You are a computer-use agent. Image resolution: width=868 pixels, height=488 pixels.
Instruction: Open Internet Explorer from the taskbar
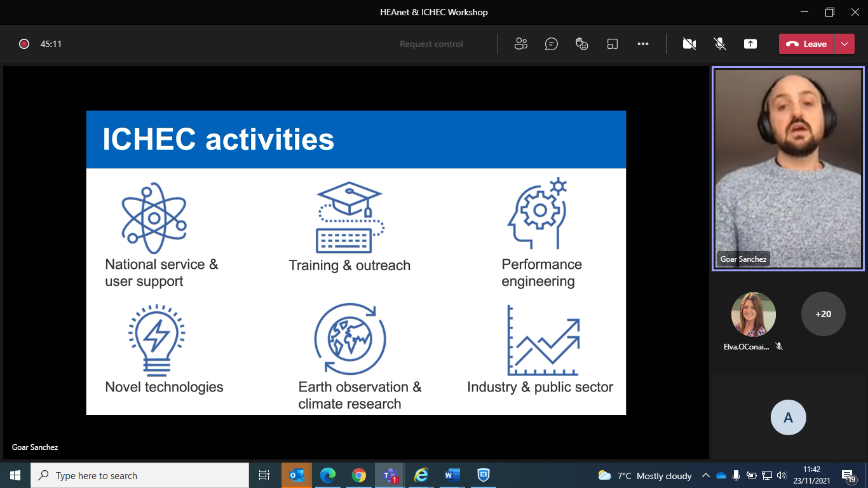coord(421,475)
